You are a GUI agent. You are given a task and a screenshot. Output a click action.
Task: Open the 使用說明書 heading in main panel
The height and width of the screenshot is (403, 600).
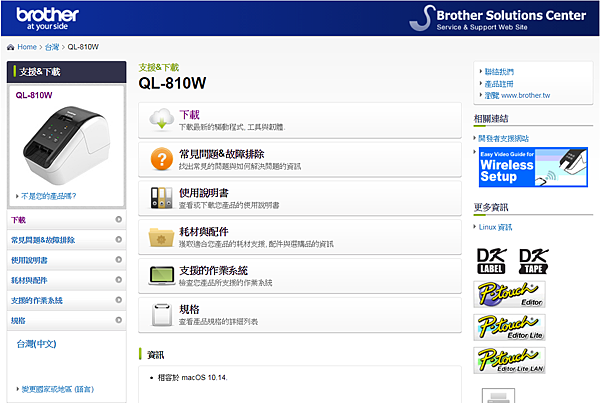click(x=204, y=193)
